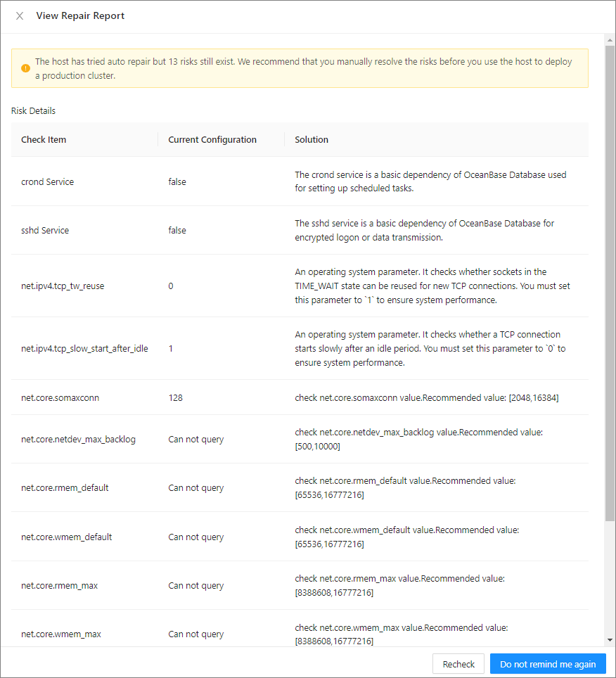Click the scroll up arrow of the scrollbar

(610, 39)
